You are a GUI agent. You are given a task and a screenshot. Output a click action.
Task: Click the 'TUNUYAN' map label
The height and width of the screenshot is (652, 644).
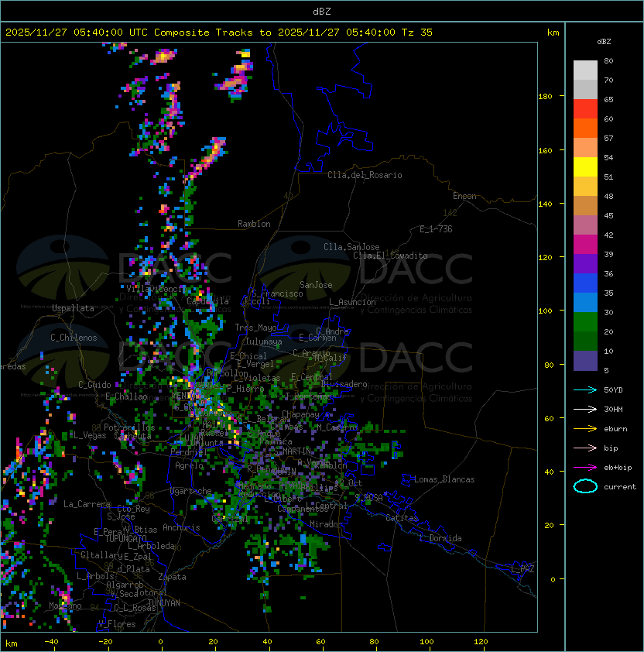164,603
